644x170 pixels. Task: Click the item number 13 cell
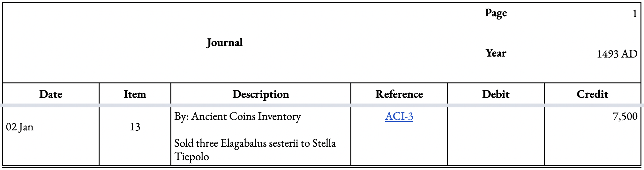[135, 136]
